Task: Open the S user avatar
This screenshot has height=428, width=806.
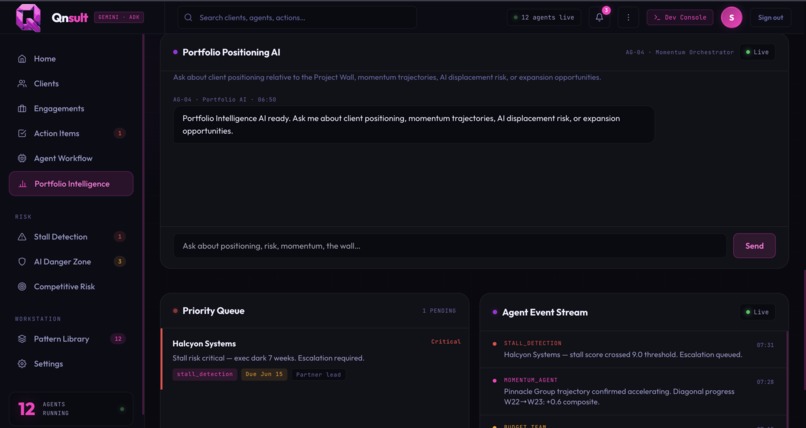Action: [x=731, y=17]
